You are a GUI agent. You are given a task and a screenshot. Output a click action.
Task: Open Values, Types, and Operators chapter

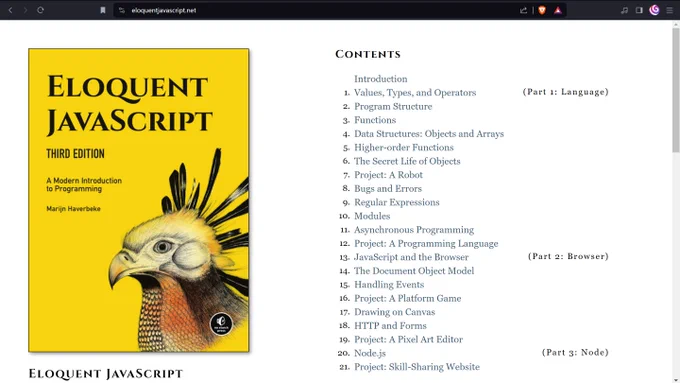(x=415, y=92)
